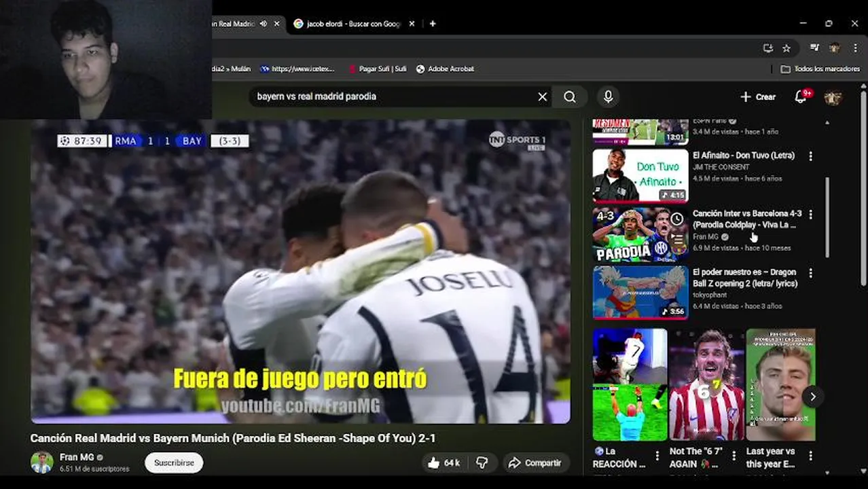Open El Afinaito - Don Tuvo (Letra) title
This screenshot has width=868, height=489.
743,156
